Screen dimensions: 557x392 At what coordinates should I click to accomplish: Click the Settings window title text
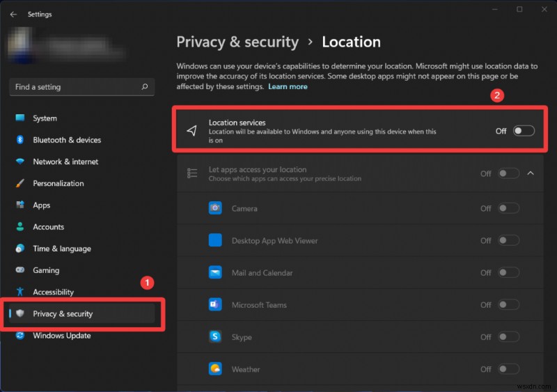(x=40, y=14)
